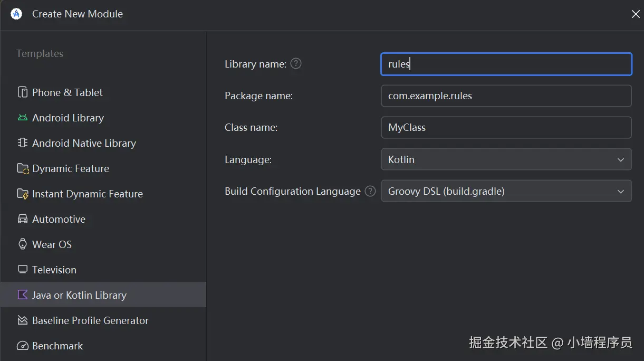Select the Java or Kotlin Library template
Viewport: 644px width, 361px height.
(x=79, y=295)
